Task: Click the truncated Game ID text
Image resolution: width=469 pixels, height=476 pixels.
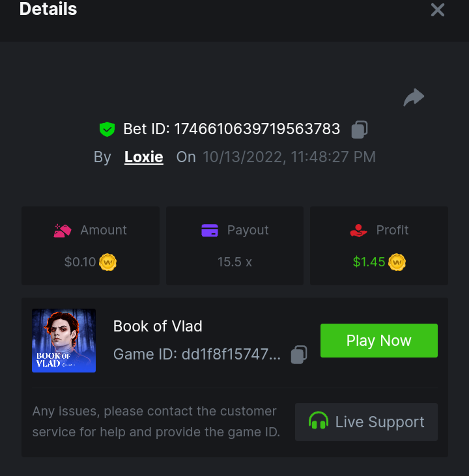Action: (x=197, y=354)
